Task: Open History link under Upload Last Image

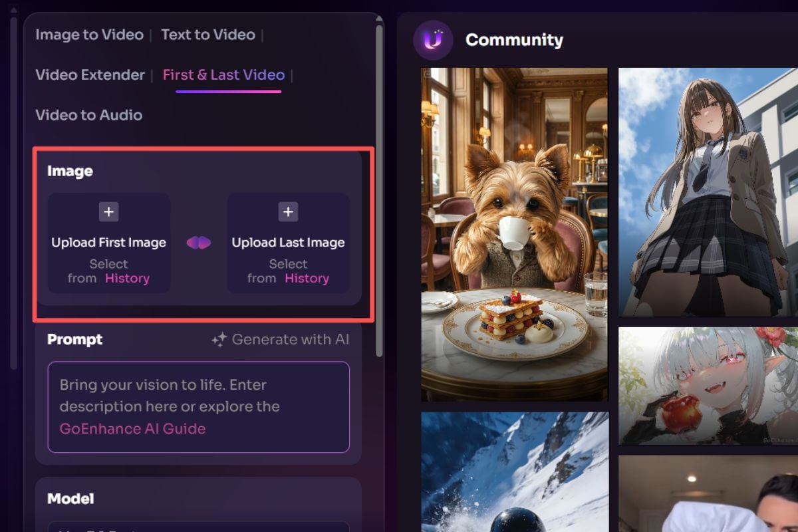Action: (307, 279)
